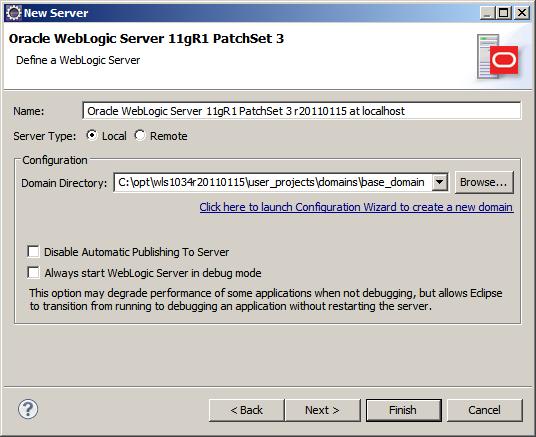This screenshot has height=437, width=536.
Task: Select the Local server type radio button
Action: click(92, 135)
